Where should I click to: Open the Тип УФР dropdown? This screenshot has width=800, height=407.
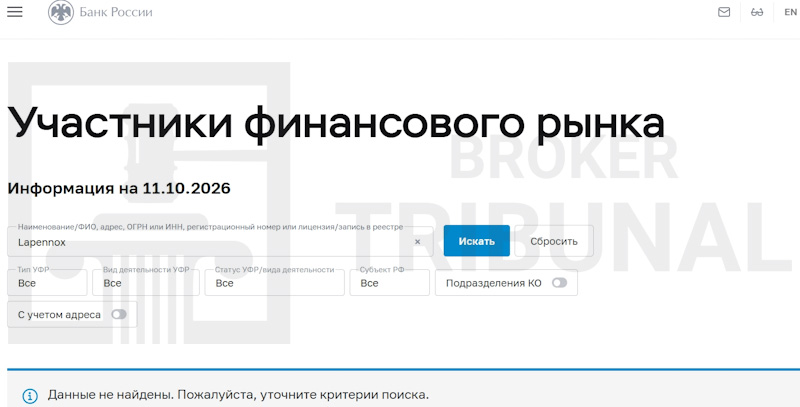(47, 283)
